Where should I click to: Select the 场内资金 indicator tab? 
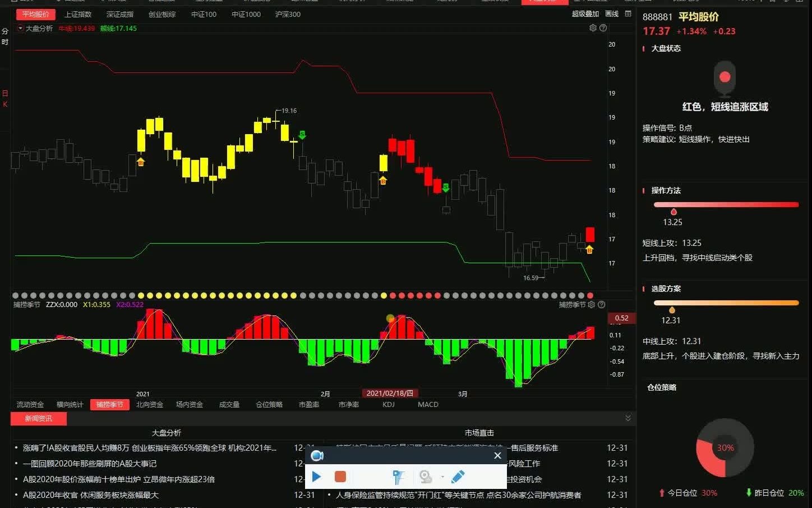(x=190, y=404)
